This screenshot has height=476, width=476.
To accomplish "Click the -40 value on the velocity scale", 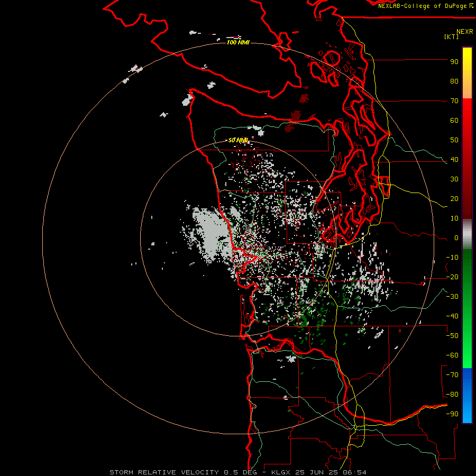I will 452,316.
